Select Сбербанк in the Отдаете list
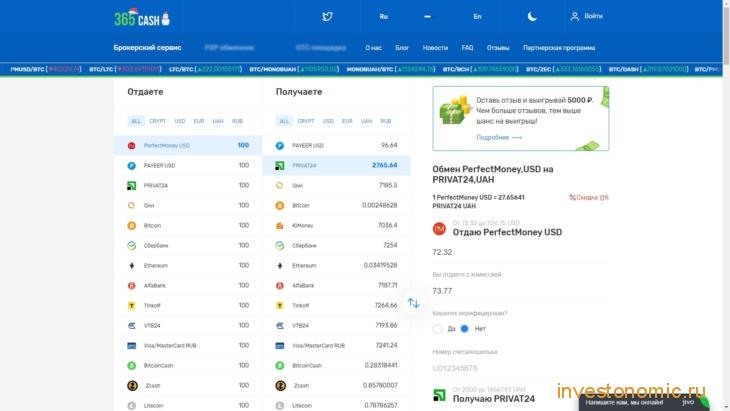Screen dimensions: 730x411 click(x=188, y=246)
